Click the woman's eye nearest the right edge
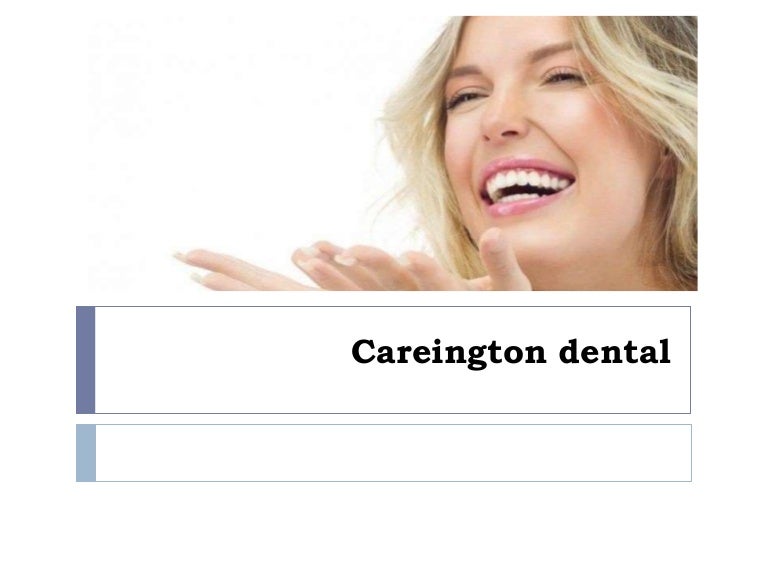The image size is (768, 576). pos(564,76)
